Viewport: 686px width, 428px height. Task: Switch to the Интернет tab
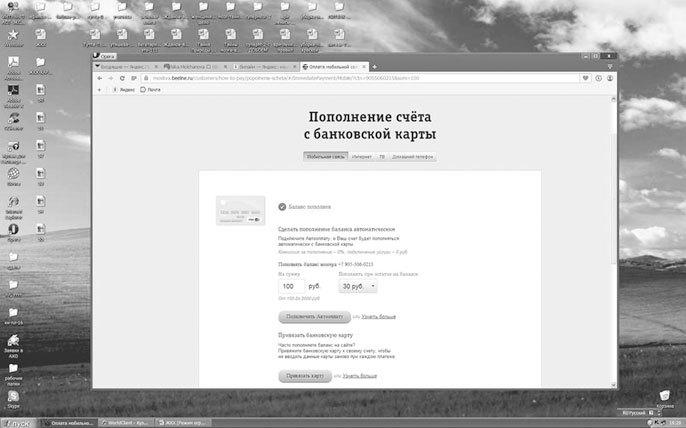coord(361,157)
